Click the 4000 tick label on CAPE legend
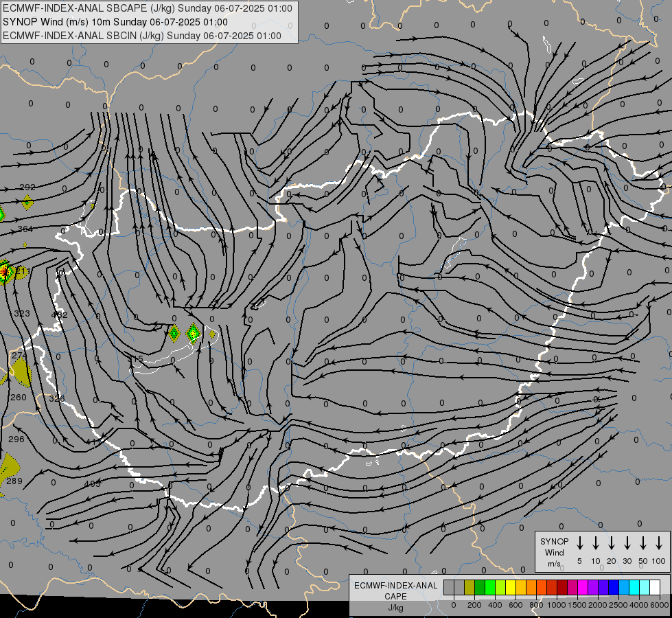Screen dimensions: 672x618 [x=639, y=605]
